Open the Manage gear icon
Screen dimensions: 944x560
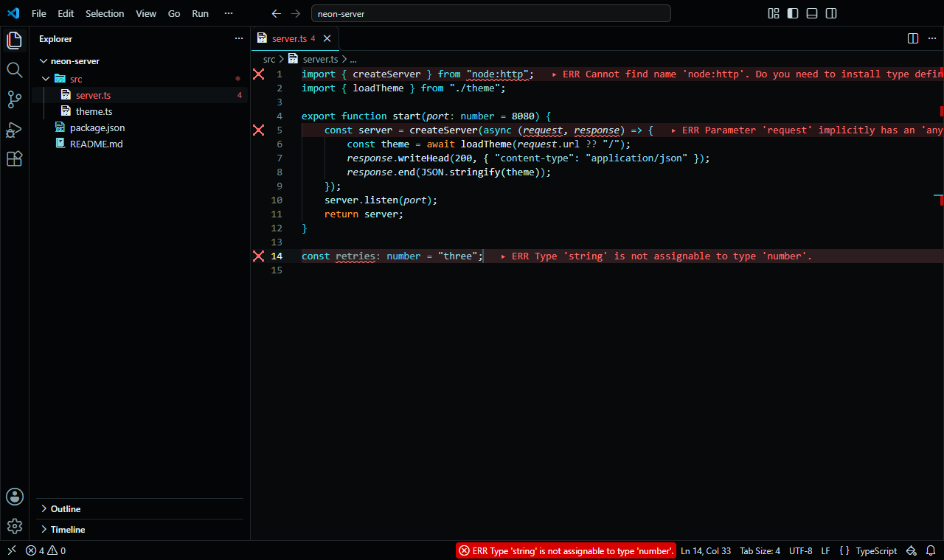(x=14, y=526)
